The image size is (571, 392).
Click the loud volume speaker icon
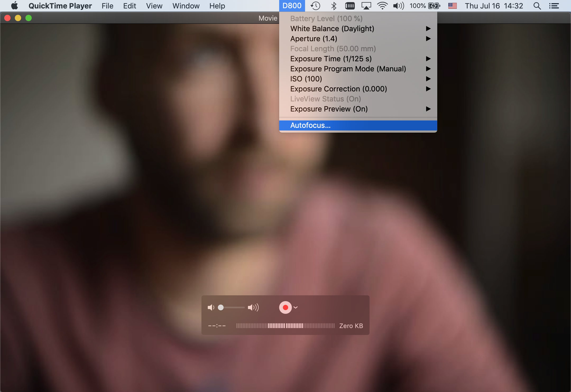pos(253,307)
